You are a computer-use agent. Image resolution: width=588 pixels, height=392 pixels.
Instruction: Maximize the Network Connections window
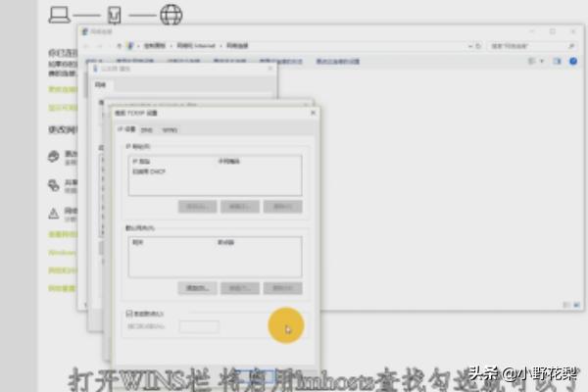pyautogui.click(x=553, y=31)
